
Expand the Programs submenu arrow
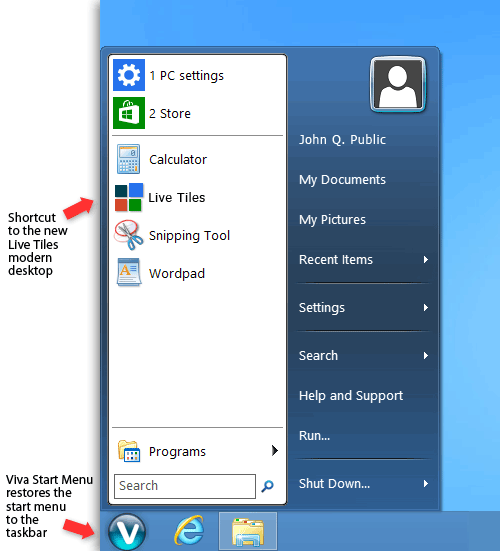pyautogui.click(x=275, y=450)
